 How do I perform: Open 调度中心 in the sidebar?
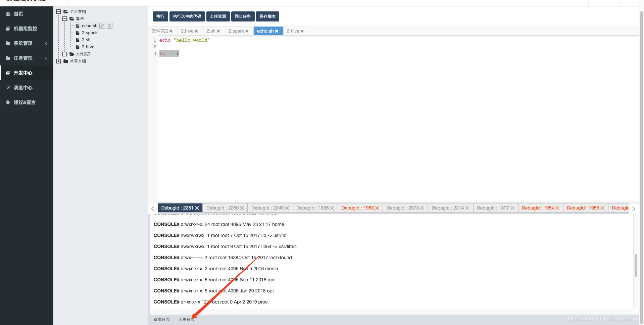pyautogui.click(x=27, y=88)
